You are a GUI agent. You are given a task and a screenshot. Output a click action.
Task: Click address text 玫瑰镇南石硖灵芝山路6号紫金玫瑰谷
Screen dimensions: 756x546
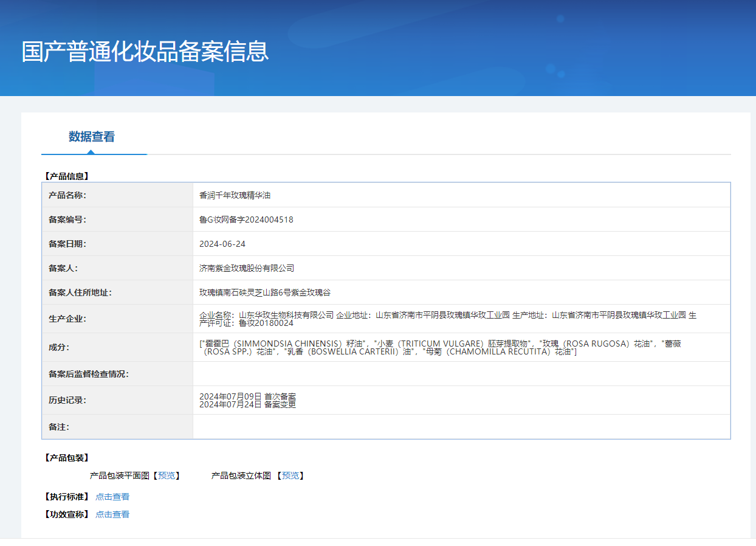[265, 292]
